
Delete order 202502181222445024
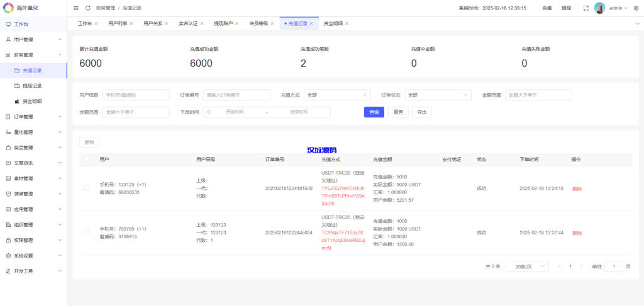tap(577, 233)
